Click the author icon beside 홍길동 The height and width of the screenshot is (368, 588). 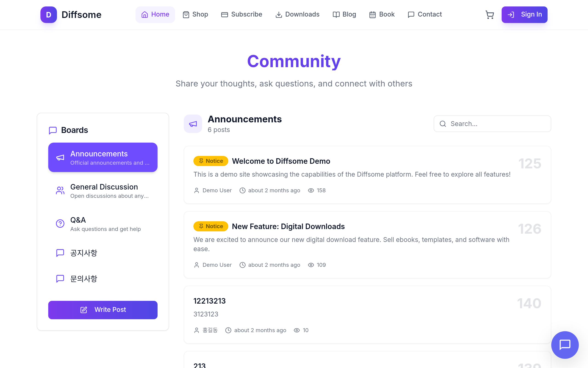tap(197, 330)
